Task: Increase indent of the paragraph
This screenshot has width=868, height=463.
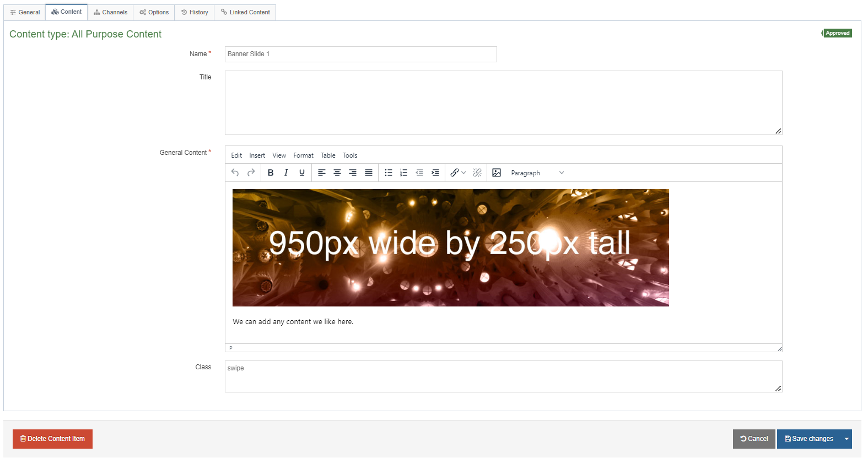Action: (x=435, y=173)
